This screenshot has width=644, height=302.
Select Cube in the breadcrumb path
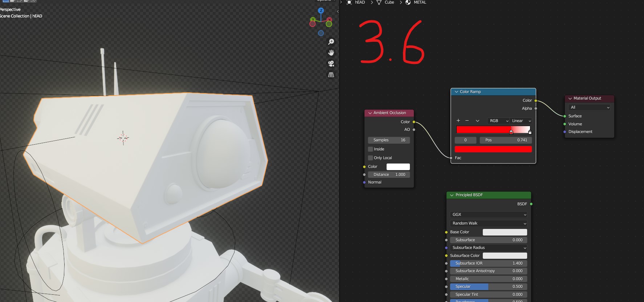click(389, 2)
